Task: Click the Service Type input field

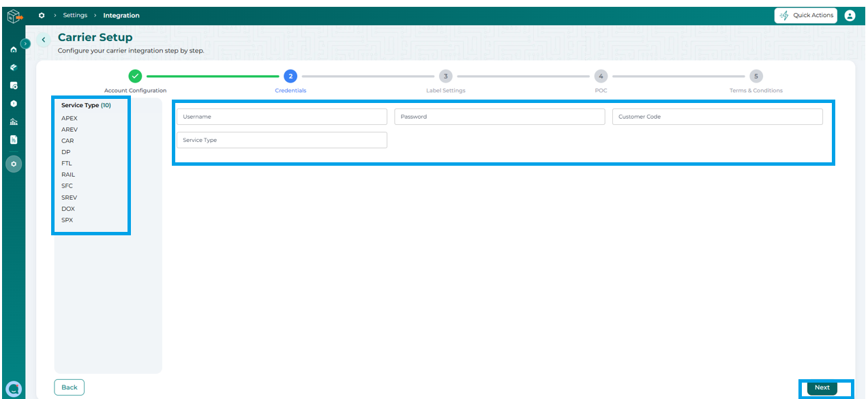Action: click(x=282, y=140)
